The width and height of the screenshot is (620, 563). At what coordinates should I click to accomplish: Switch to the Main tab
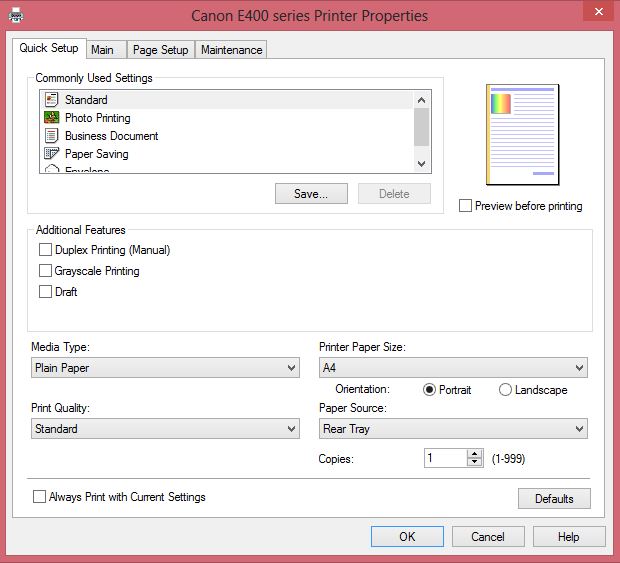[106, 50]
